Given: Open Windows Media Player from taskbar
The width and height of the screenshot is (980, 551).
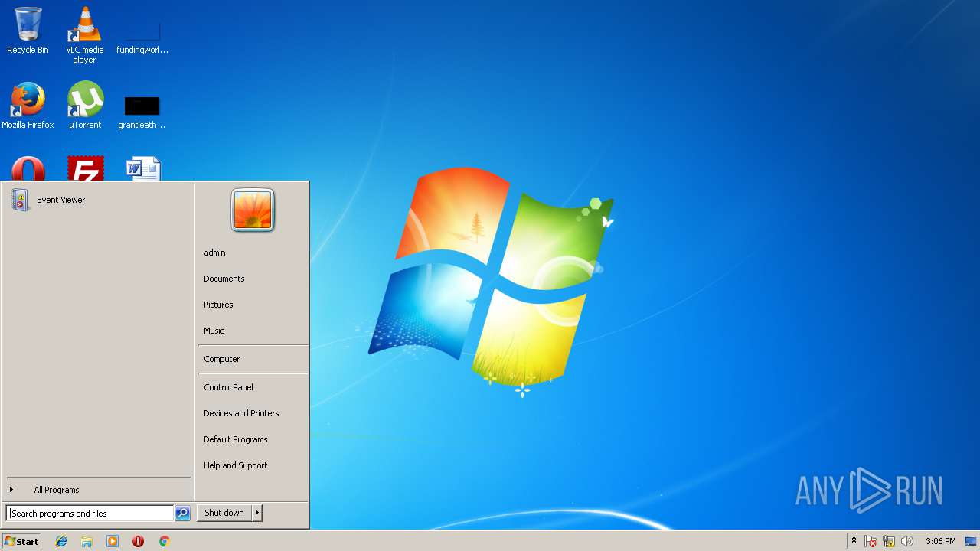Looking at the screenshot, I should click(113, 541).
